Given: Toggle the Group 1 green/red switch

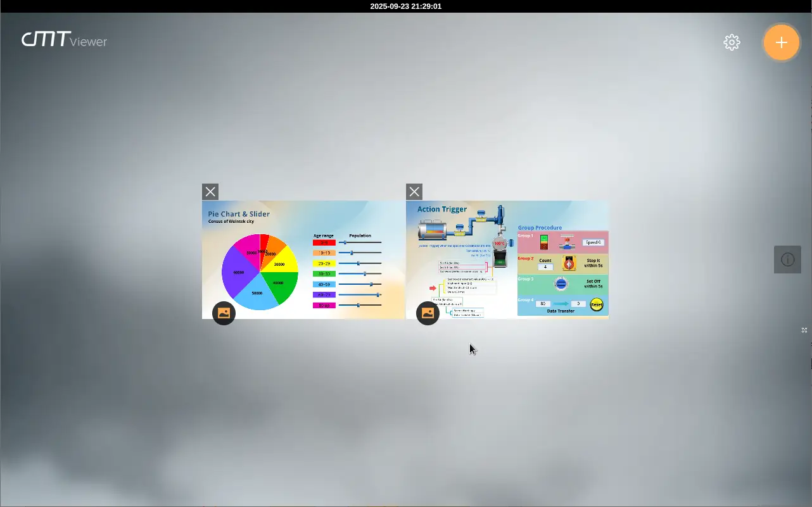Looking at the screenshot, I should tap(543, 242).
